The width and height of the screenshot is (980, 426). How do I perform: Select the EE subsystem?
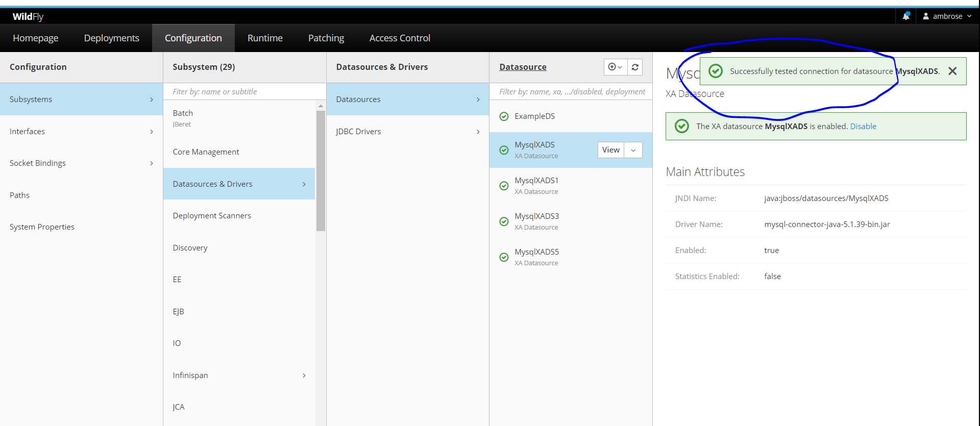tap(239, 280)
